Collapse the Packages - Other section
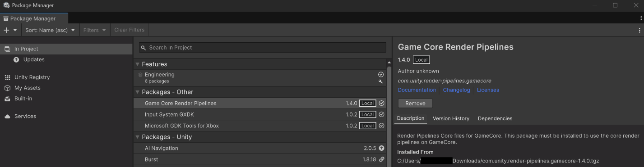 138,92
